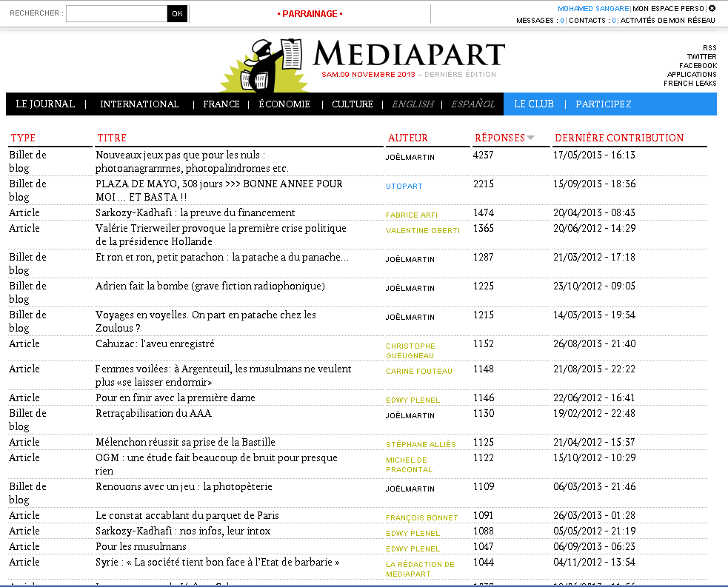Open 'PLAZA DE MAYO, 308 jours' post
Screen dimensions: 728x587
pos(218,190)
